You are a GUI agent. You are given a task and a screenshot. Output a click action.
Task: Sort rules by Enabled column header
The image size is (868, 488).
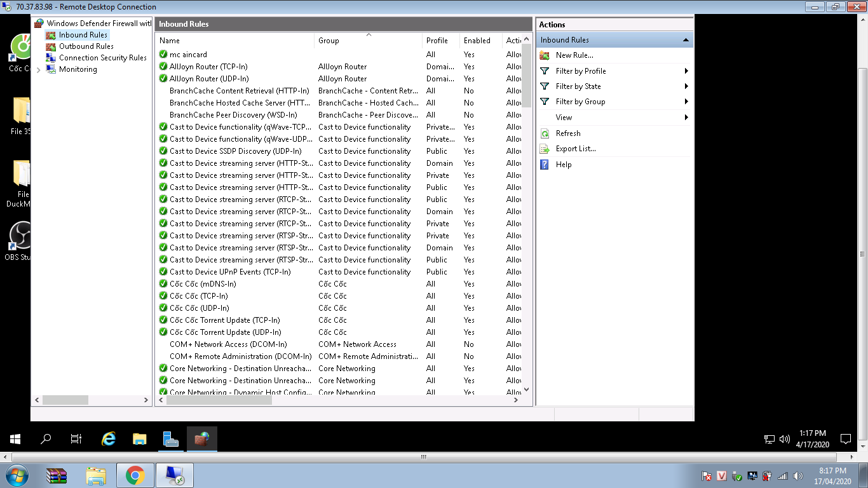(480, 41)
